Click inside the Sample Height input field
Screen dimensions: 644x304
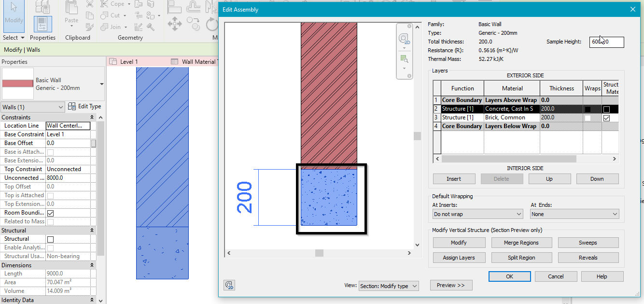(x=606, y=42)
